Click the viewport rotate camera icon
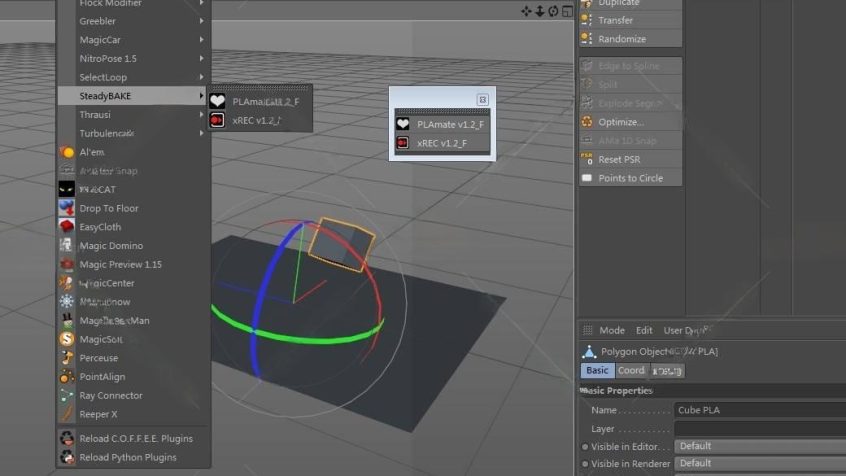The image size is (846, 476). 553,11
